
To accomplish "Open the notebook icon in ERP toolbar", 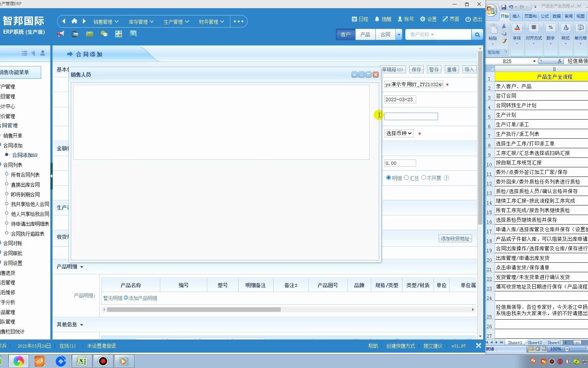I will (133, 34).
